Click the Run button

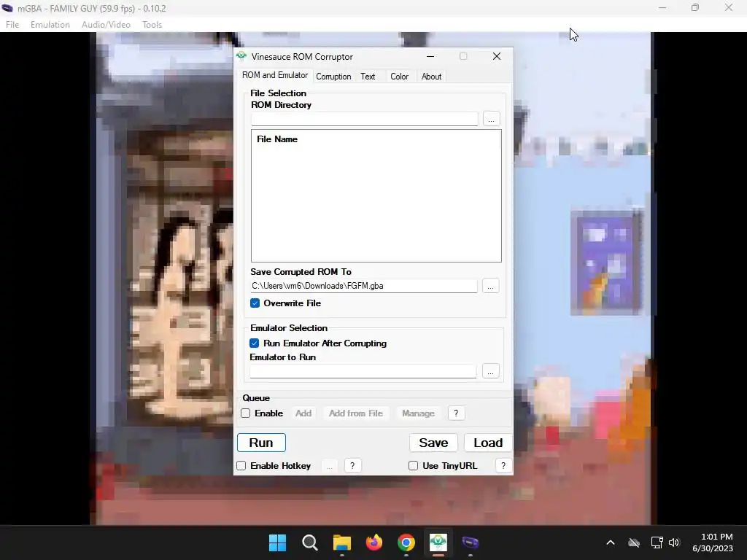click(261, 443)
